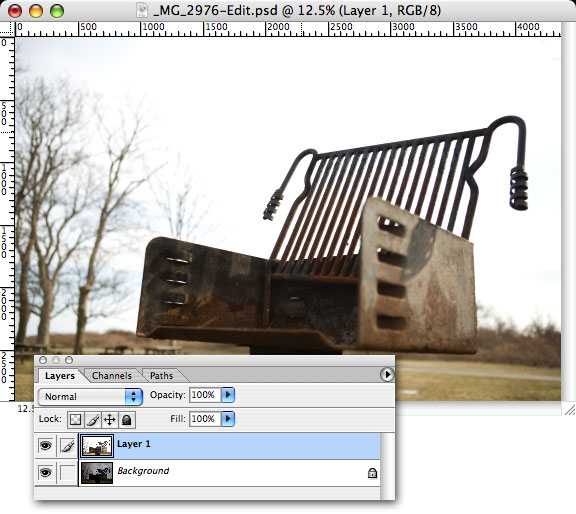This screenshot has height=514, width=576.
Task: Click the lock transparent pixels icon
Action: (75, 419)
